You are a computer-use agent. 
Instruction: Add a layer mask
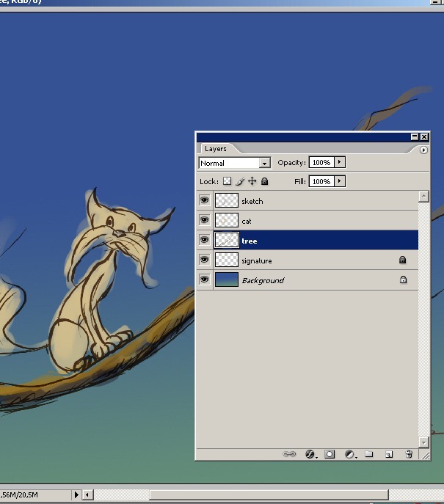pyautogui.click(x=330, y=454)
